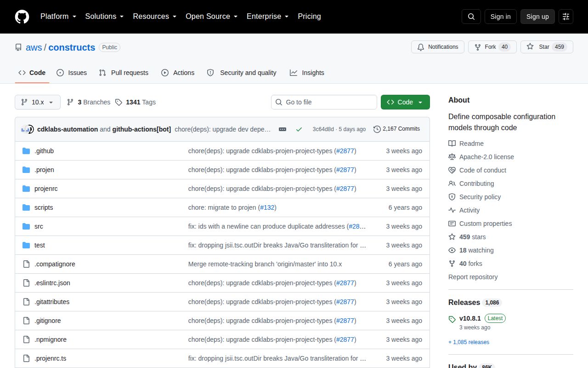Expand the Enterprise menu
Image resolution: width=588 pixels, height=368 pixels.
(267, 17)
